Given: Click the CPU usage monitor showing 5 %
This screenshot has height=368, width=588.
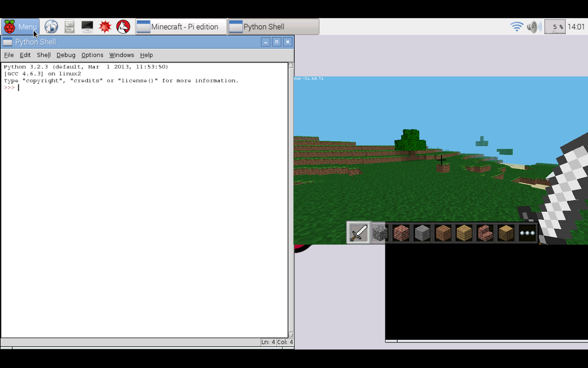Looking at the screenshot, I should pos(555,27).
